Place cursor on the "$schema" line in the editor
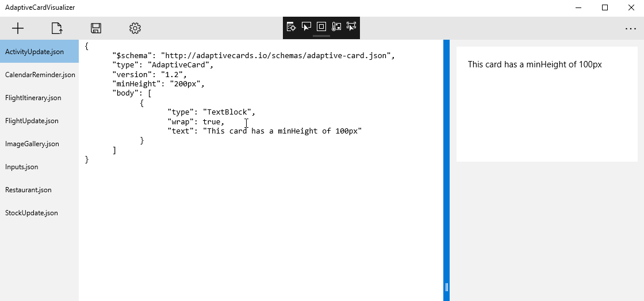The image size is (644, 301). [254, 55]
